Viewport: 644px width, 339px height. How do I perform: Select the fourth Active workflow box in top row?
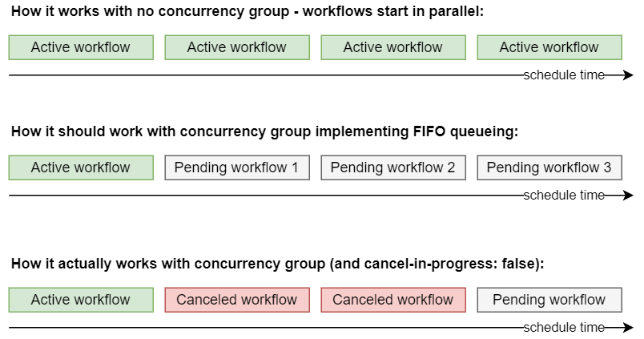click(549, 47)
